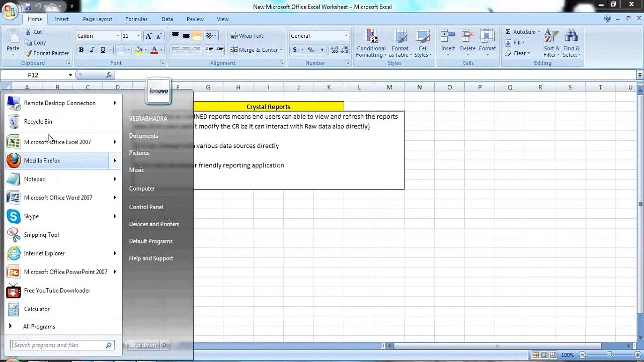Expand Microsoft Office Excel 2007 jump list arrow
This screenshot has width=644, height=362.
[115, 142]
